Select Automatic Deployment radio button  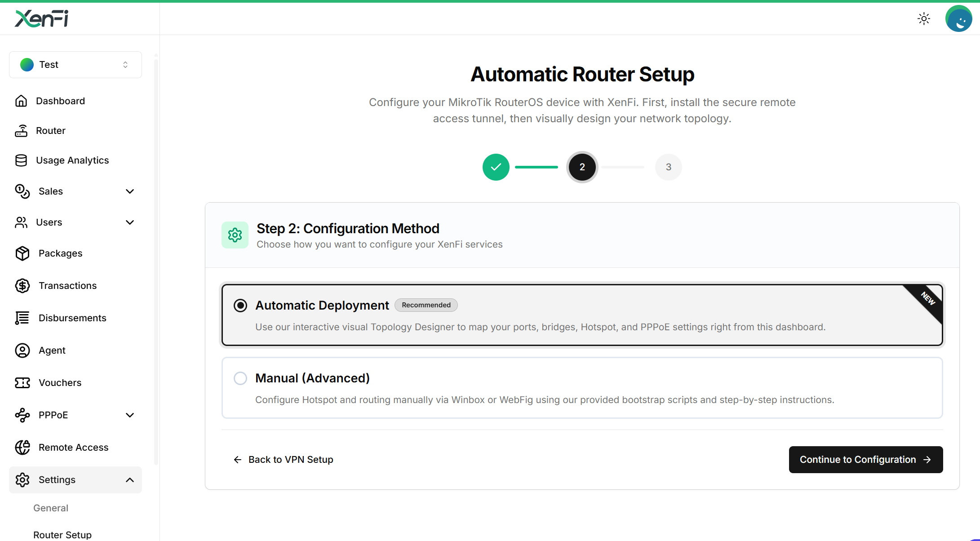click(x=240, y=306)
